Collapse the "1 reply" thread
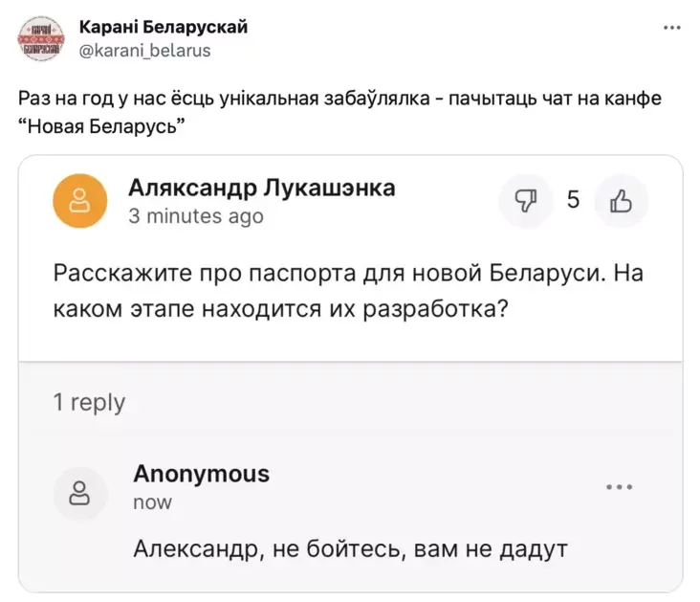Image resolution: width=700 pixels, height=602 pixels. (x=89, y=402)
